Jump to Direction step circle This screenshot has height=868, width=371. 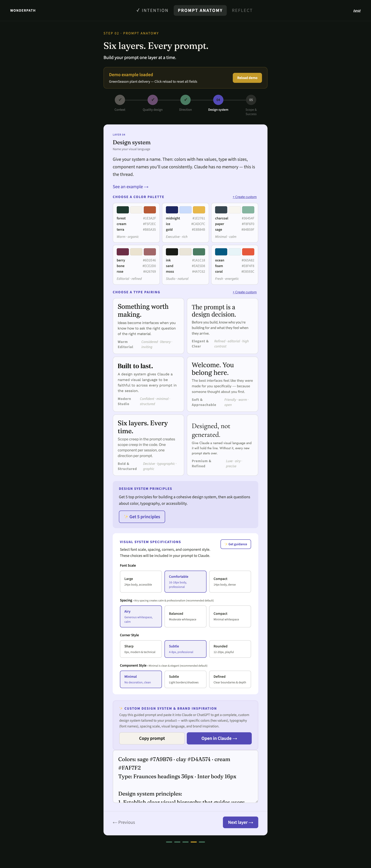[x=186, y=100]
